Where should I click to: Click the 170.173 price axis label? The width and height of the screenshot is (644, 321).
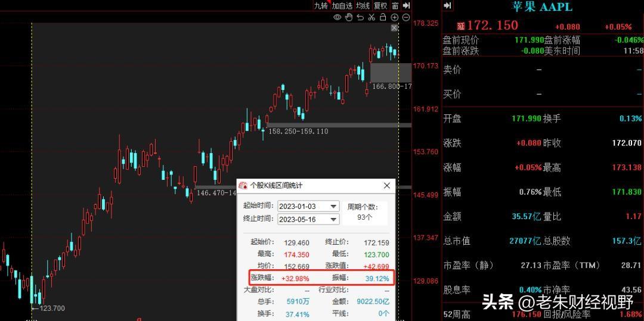click(426, 66)
